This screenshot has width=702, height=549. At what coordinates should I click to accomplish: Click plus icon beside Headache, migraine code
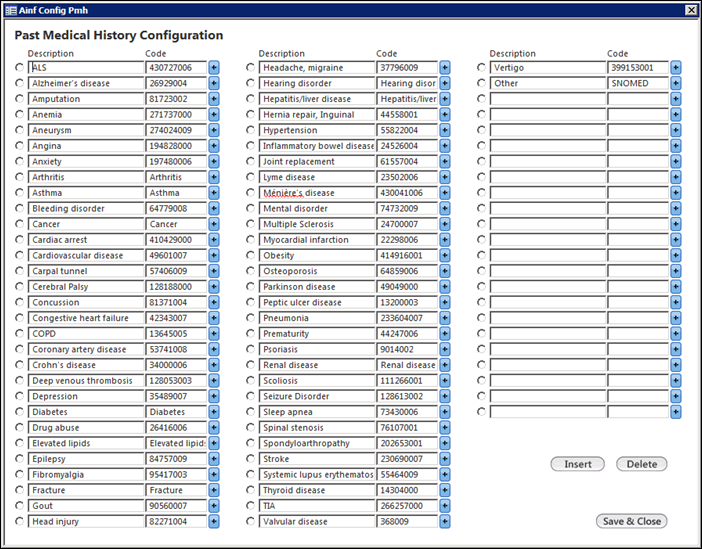coord(445,68)
